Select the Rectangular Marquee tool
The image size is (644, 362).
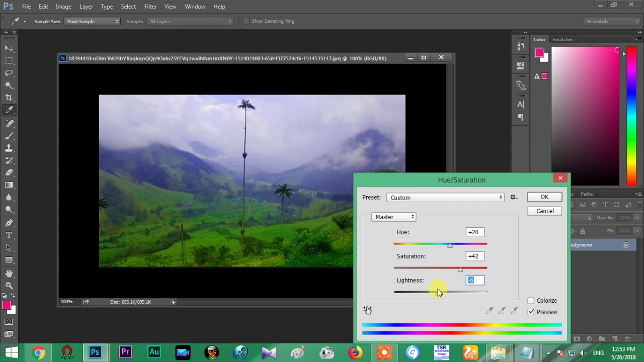9,60
